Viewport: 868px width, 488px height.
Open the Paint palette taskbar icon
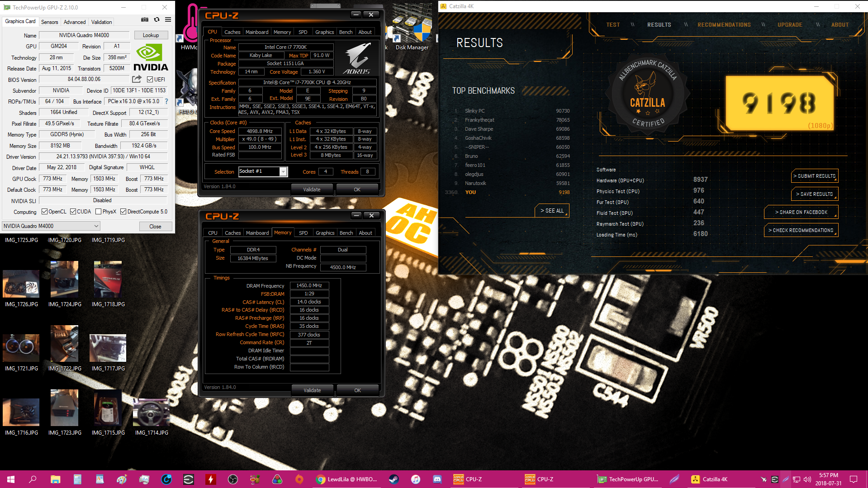click(x=122, y=479)
